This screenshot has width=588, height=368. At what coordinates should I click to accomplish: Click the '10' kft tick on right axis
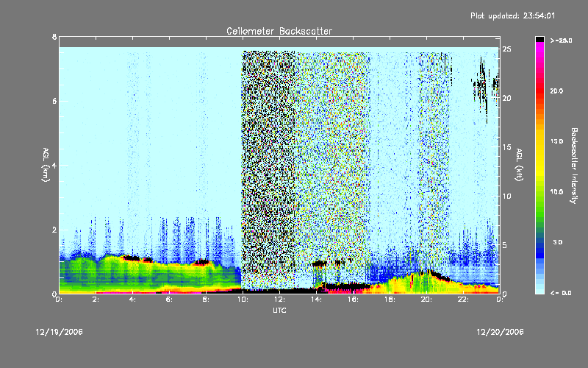point(507,197)
